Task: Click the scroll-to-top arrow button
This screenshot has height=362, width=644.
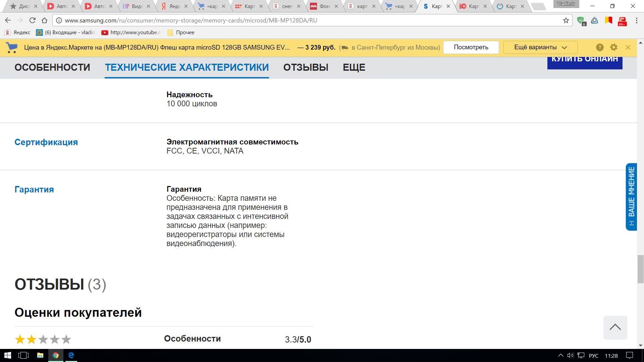Action: [x=615, y=327]
